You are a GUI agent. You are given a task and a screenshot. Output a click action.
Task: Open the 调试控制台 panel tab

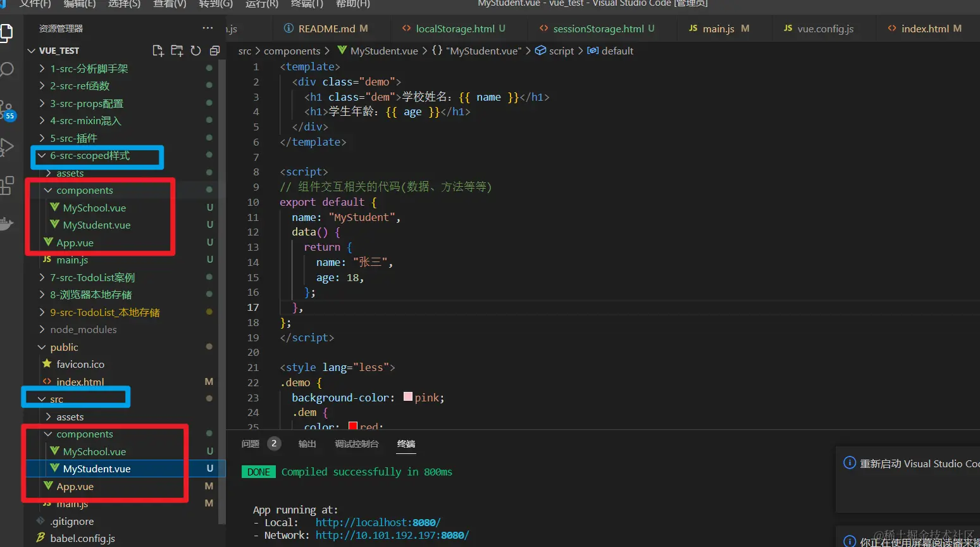pos(357,444)
